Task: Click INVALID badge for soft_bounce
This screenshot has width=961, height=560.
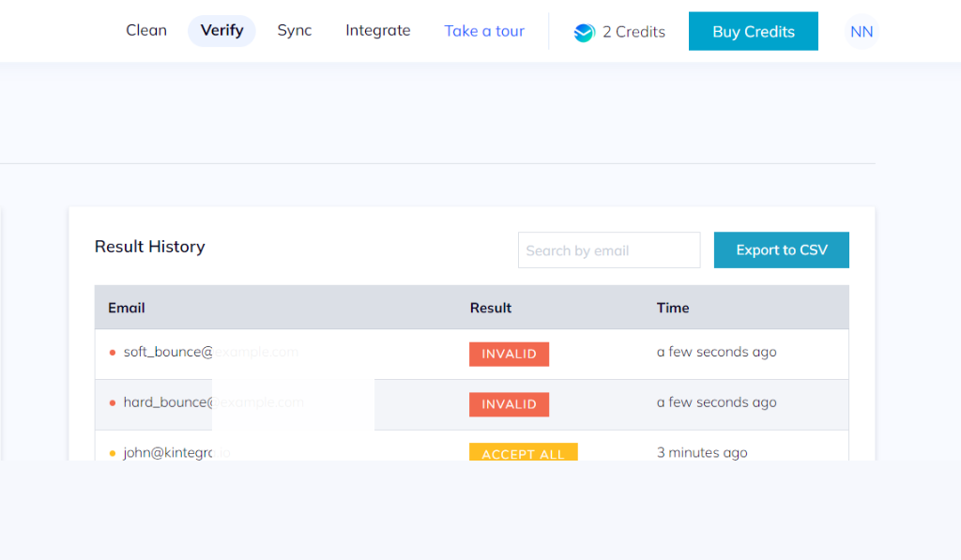Action: point(510,355)
